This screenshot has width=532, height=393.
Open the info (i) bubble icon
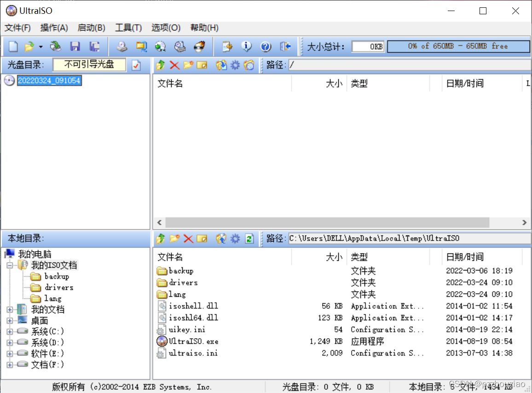246,46
